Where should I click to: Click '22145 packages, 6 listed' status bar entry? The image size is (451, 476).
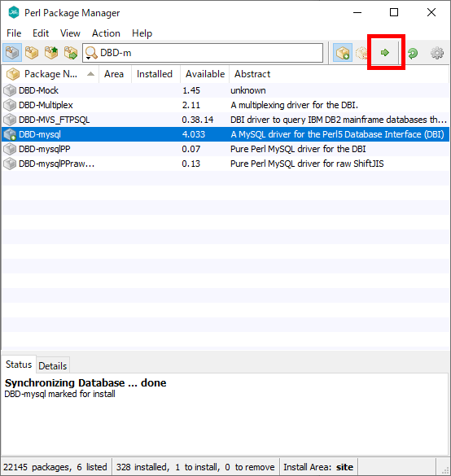tap(55, 467)
